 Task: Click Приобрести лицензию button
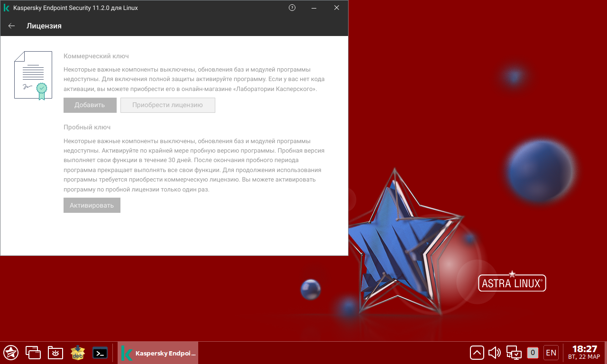168,105
